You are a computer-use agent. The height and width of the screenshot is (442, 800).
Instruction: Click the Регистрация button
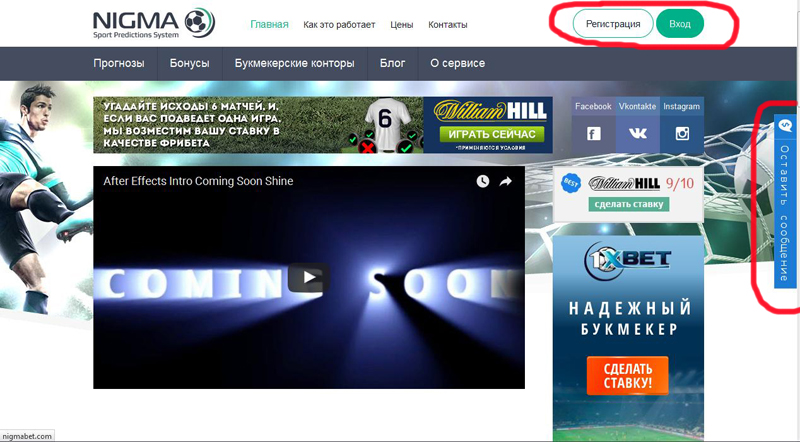(x=613, y=23)
